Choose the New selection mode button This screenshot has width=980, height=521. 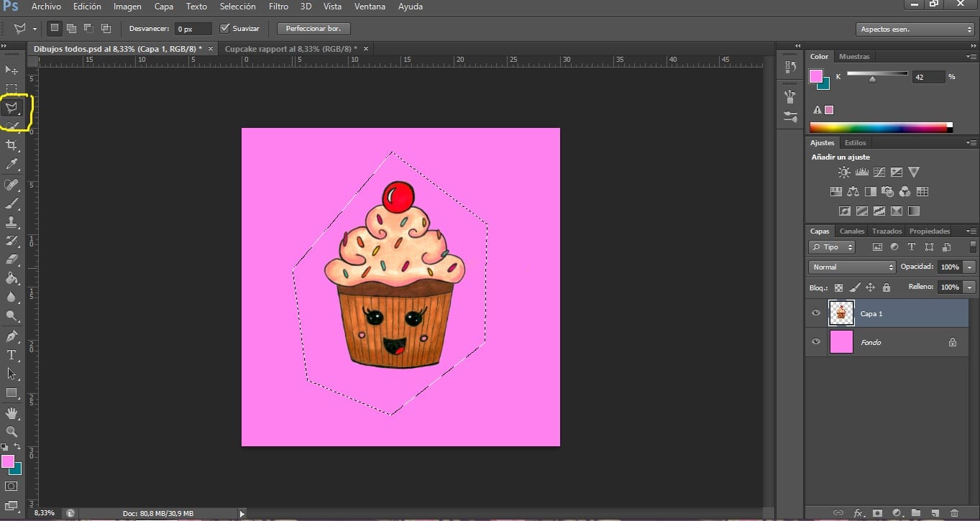(x=55, y=29)
